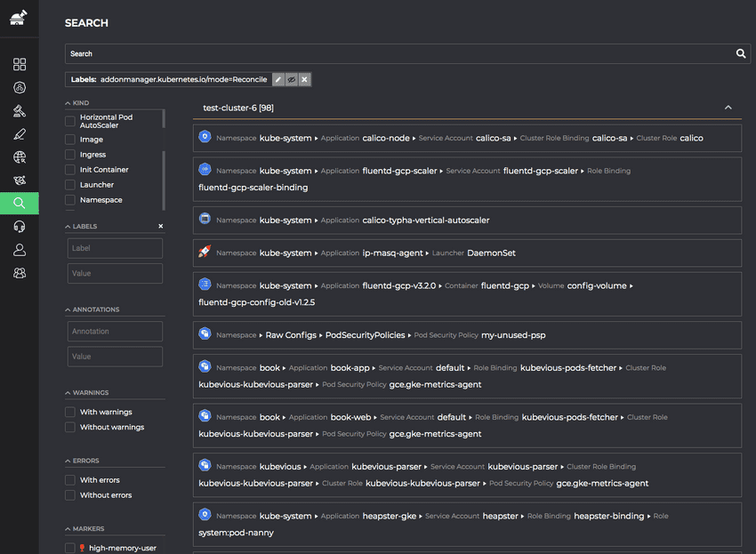Image resolution: width=756 pixels, height=554 pixels.
Task: Remove the addonmanager label filter
Action: pos(304,79)
